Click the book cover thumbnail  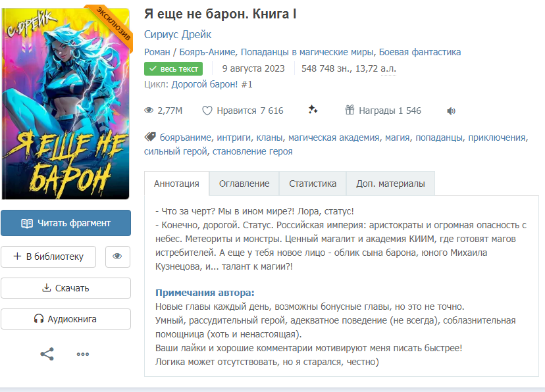[66, 103]
